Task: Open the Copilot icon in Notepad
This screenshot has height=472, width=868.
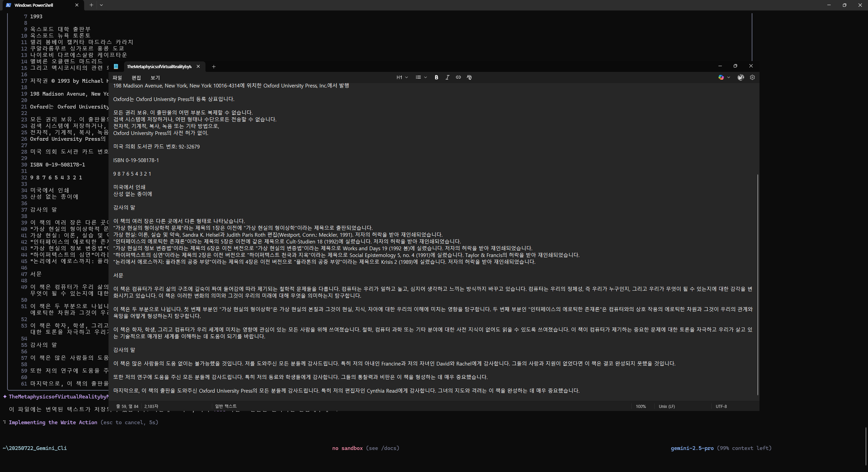Action: (721, 77)
